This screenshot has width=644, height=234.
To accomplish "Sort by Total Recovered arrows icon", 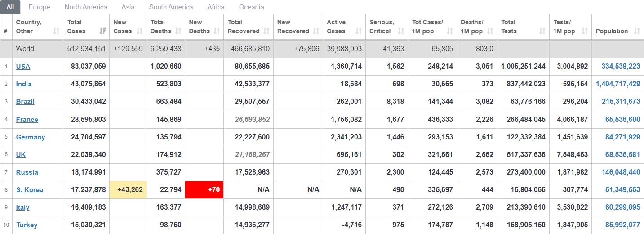I will coord(266,31).
